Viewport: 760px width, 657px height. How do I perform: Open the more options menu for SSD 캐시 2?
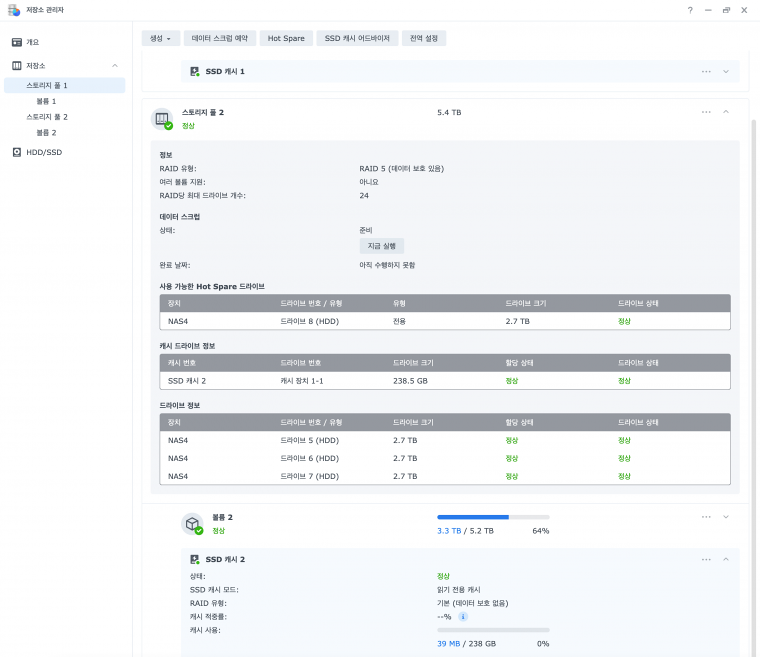coord(706,560)
